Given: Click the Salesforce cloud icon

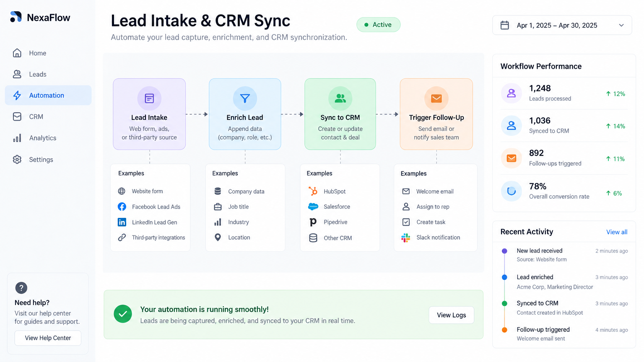Looking at the screenshot, I should click(x=313, y=207).
